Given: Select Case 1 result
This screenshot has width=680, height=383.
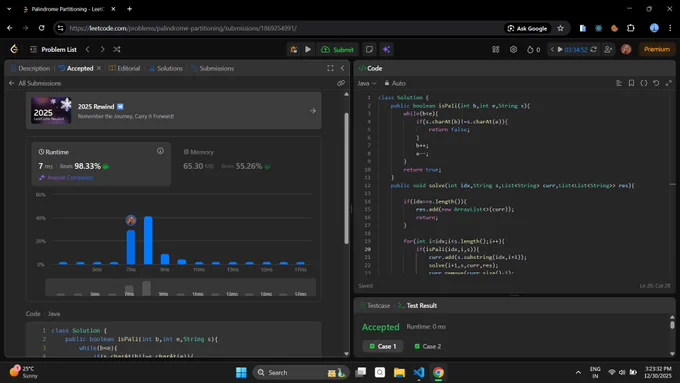Looking at the screenshot, I should pos(382,346).
